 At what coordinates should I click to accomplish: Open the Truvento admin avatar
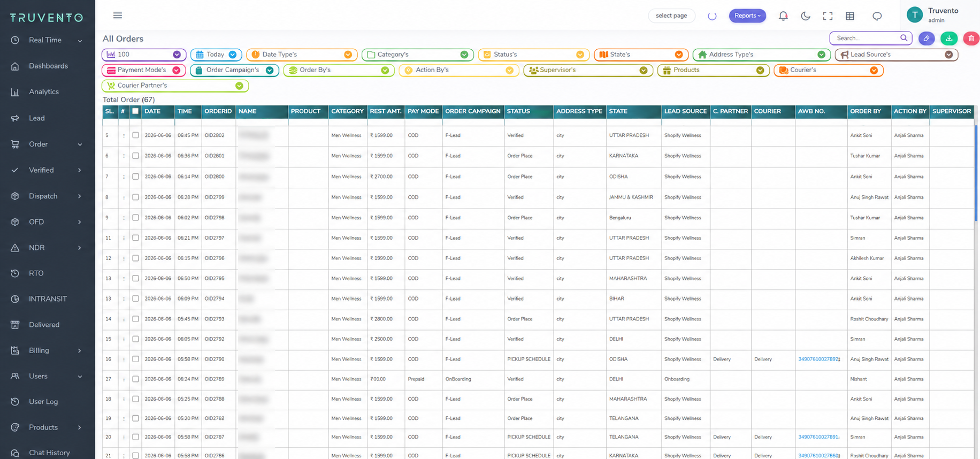point(915,15)
